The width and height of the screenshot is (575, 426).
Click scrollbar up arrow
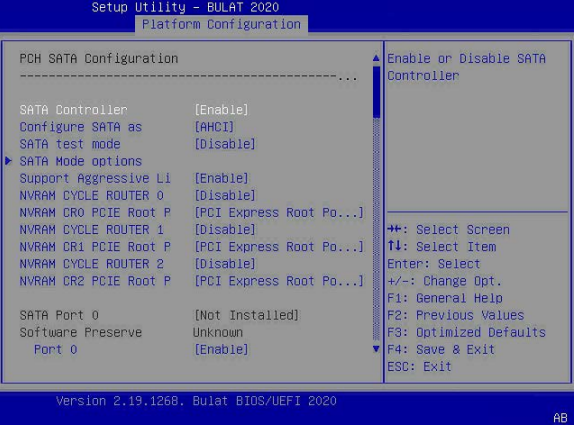[x=376, y=58]
